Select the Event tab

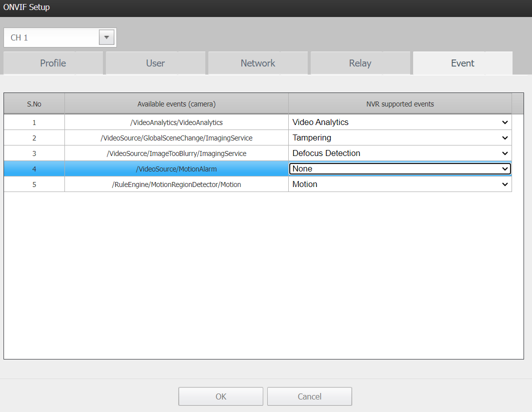pos(463,63)
